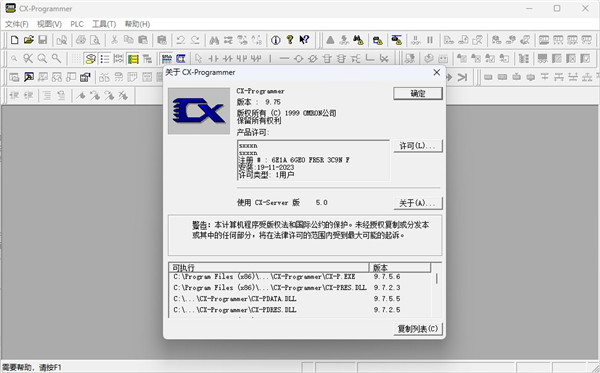The width and height of the screenshot is (600, 373).
Task: Click the 复制列表(C) copy list button
Action: (418, 329)
